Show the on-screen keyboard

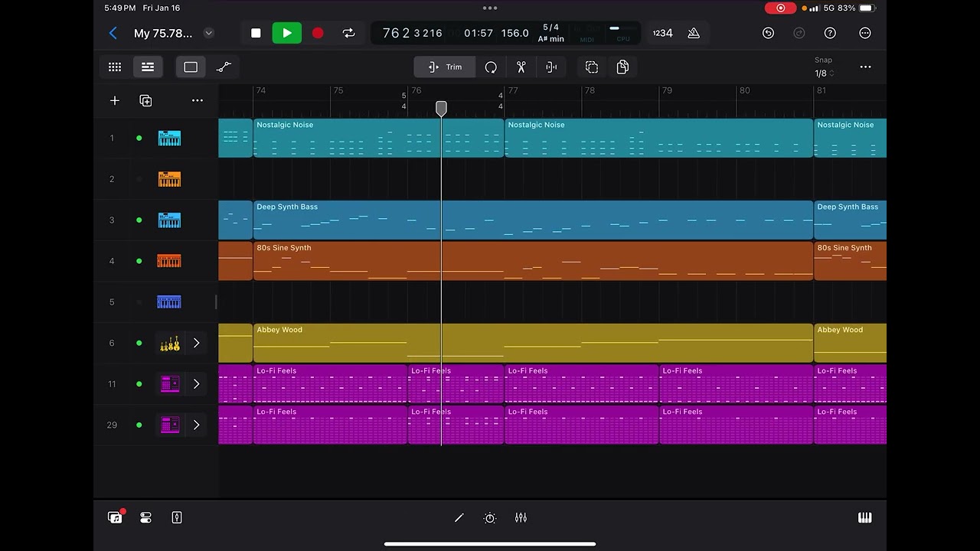(x=865, y=518)
